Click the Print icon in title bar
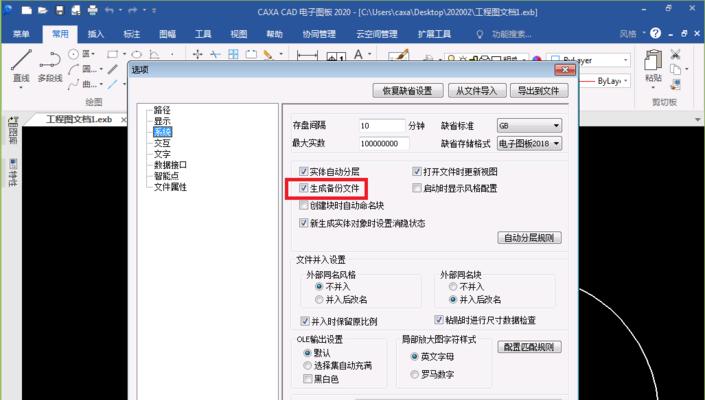This screenshot has height=400, width=705. (x=93, y=10)
